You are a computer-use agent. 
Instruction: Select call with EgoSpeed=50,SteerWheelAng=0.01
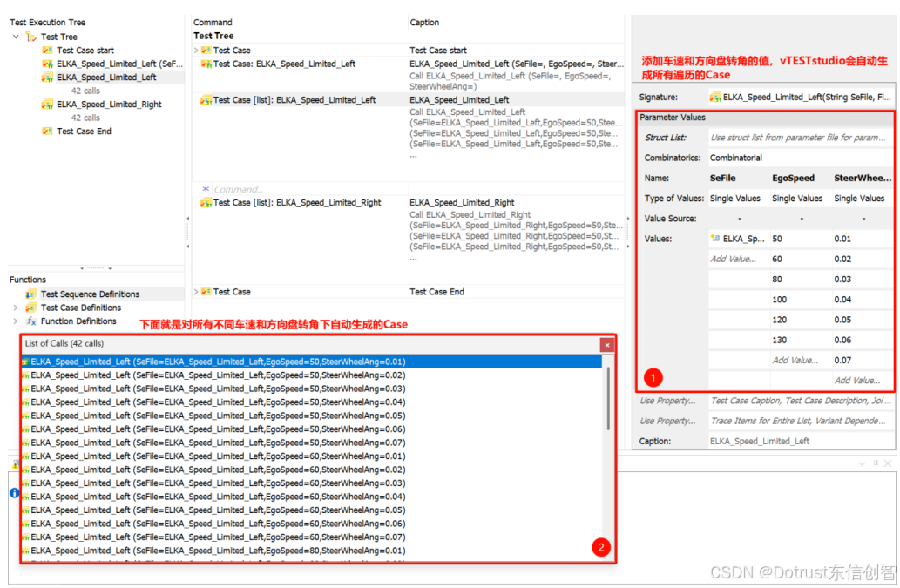coord(312,362)
